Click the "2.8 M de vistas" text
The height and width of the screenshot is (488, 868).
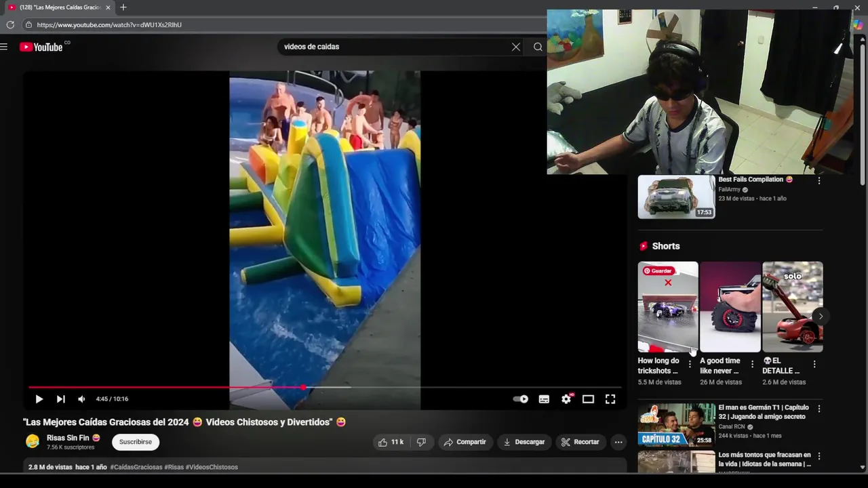50,467
